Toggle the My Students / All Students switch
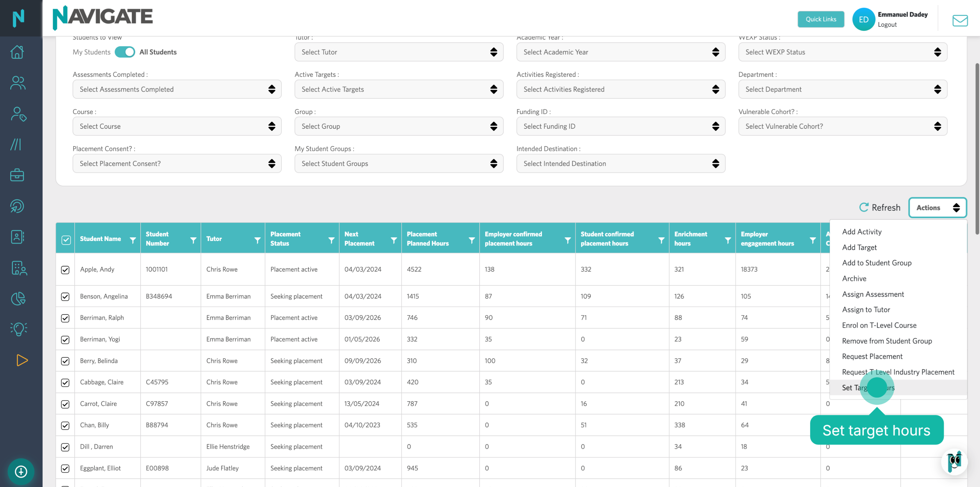Image resolution: width=980 pixels, height=487 pixels. pyautogui.click(x=125, y=52)
